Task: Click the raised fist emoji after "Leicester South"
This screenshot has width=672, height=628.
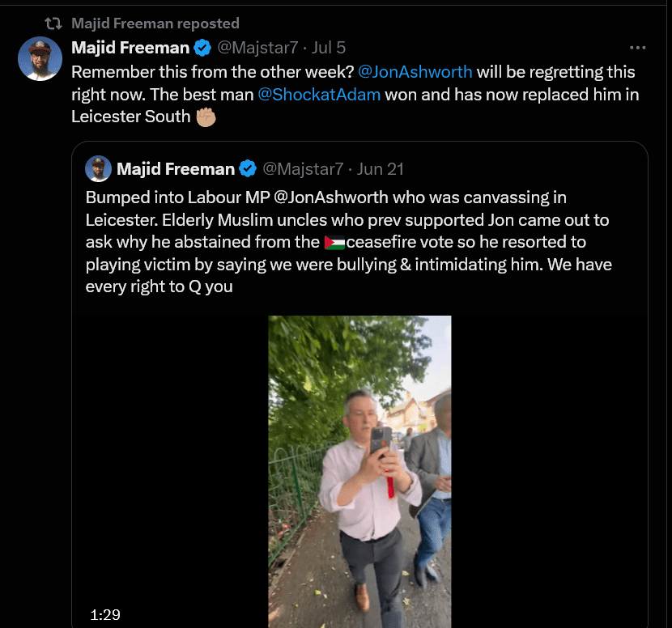Action: point(206,117)
